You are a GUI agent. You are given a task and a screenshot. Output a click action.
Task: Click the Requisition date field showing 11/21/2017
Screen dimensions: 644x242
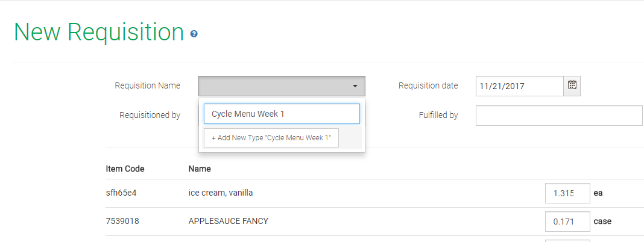[x=519, y=86]
